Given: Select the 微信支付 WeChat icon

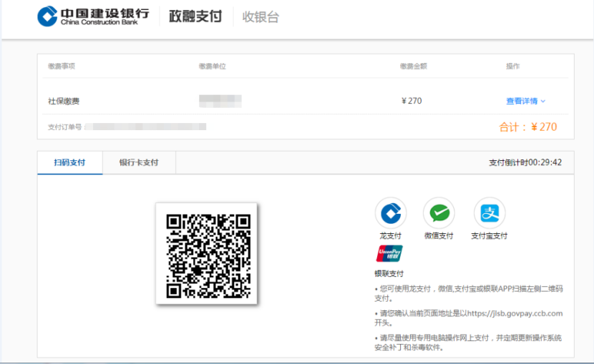Looking at the screenshot, I should coord(439,213).
